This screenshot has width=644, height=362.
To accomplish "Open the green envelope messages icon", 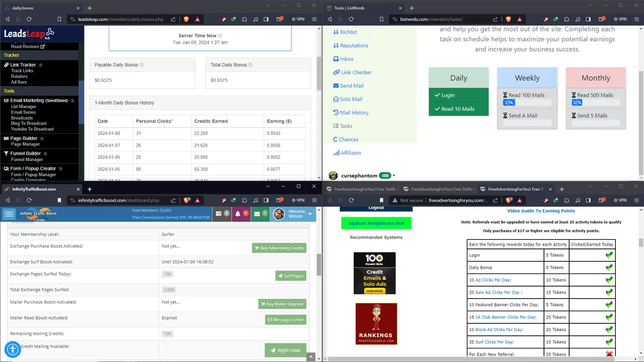I will coord(259,214).
